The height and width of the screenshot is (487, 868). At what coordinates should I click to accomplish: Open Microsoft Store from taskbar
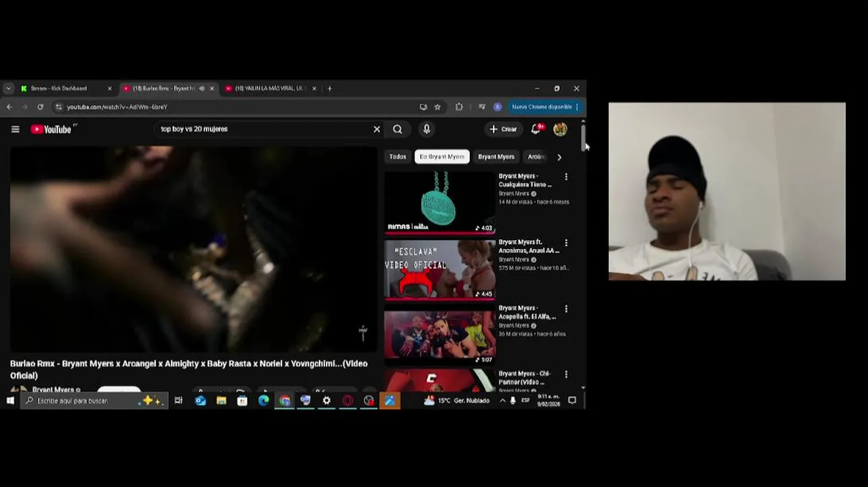(242, 400)
